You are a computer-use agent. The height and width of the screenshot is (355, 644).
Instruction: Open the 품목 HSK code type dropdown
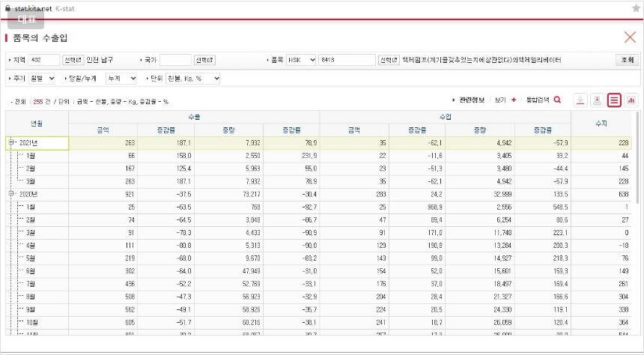coord(301,60)
